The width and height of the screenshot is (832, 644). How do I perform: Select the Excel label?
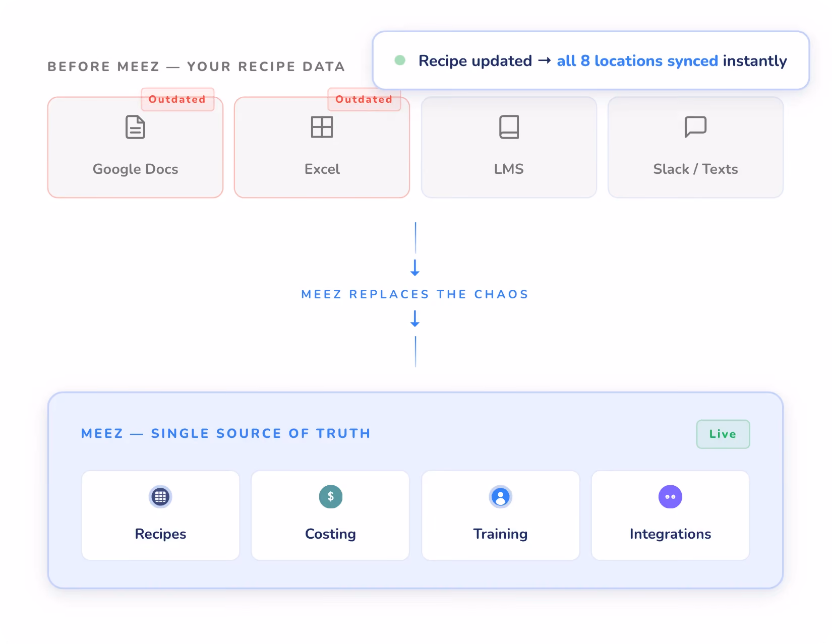point(322,169)
